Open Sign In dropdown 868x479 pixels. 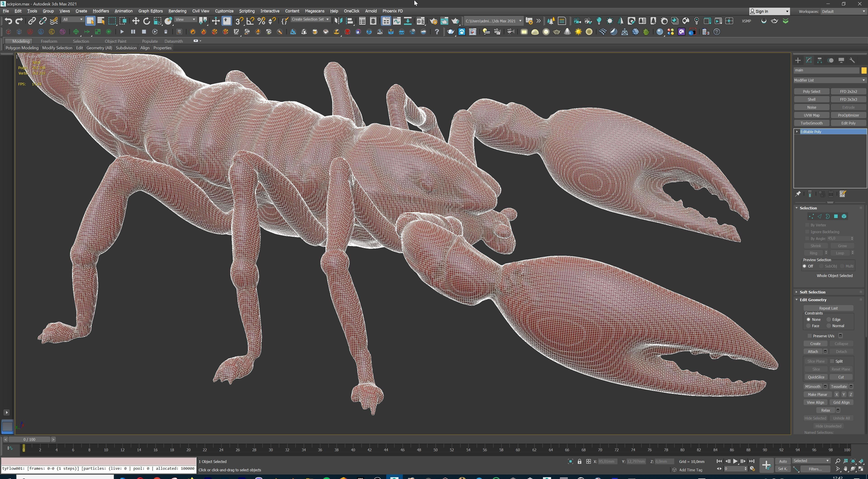pyautogui.click(x=769, y=12)
